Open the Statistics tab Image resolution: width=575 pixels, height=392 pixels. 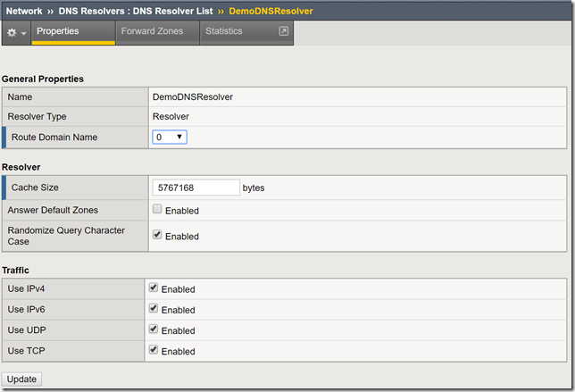pyautogui.click(x=223, y=31)
